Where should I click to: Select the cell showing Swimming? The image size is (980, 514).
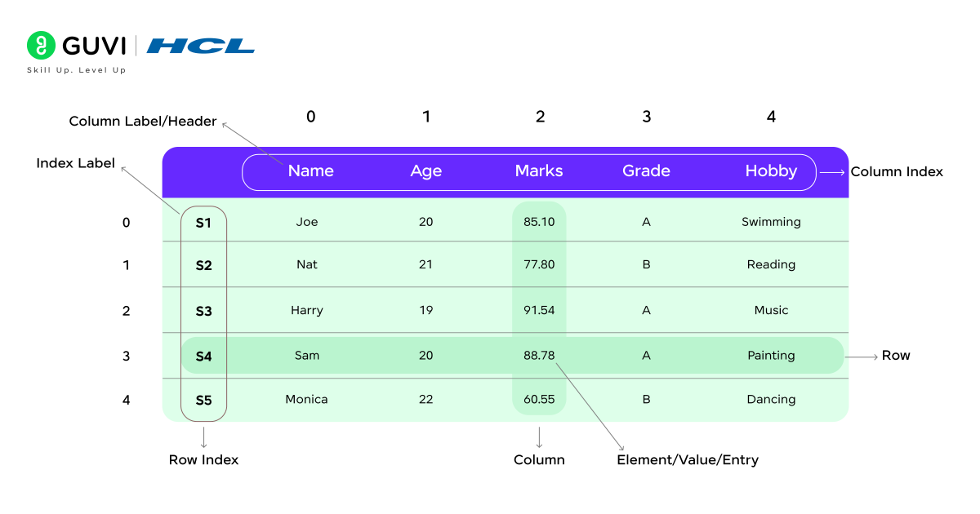click(771, 221)
